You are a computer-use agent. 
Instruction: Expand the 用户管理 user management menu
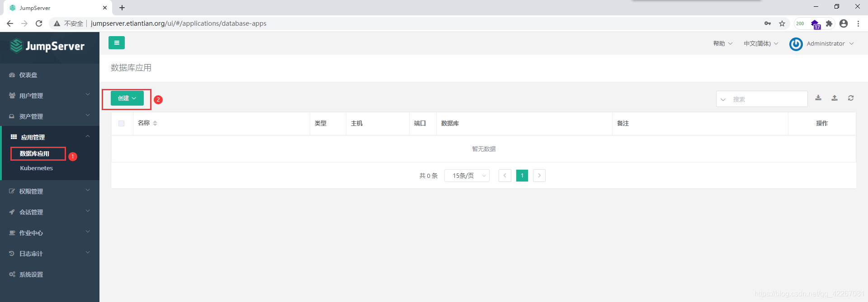coord(50,96)
